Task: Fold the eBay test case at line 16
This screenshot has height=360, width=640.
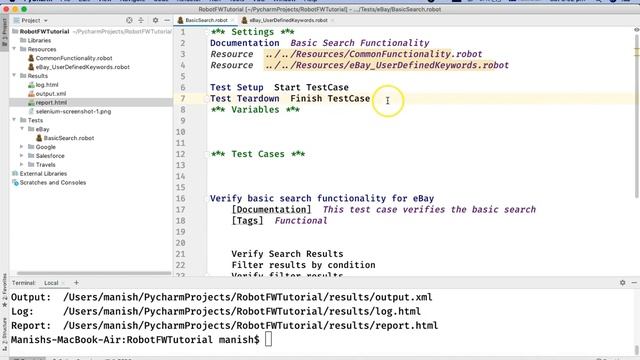Action: point(207,199)
